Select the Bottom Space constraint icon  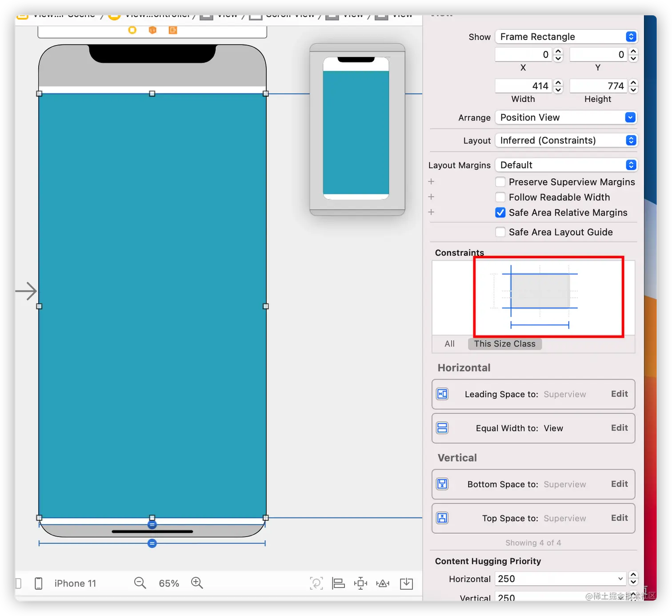coord(442,484)
